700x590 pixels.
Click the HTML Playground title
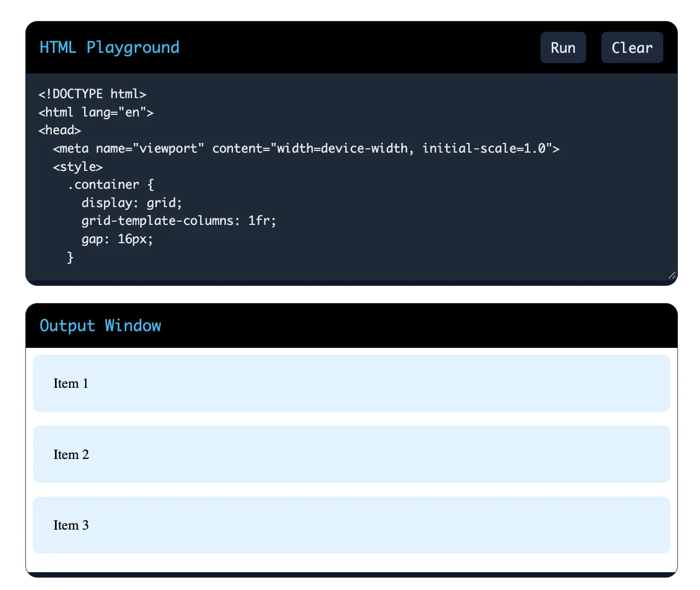coord(109,47)
